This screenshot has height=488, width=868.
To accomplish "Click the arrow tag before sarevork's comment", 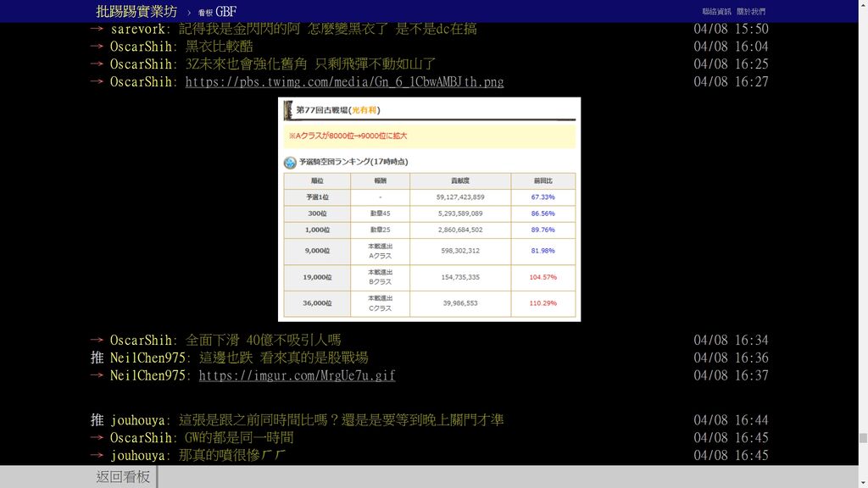I will click(x=97, y=29).
